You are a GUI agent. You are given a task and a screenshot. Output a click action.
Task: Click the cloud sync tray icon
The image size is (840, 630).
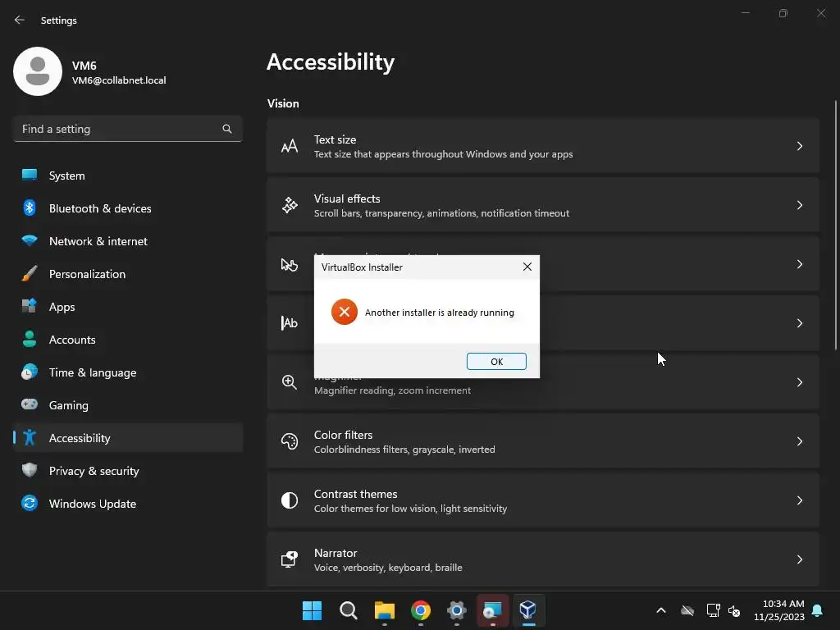[x=687, y=610]
